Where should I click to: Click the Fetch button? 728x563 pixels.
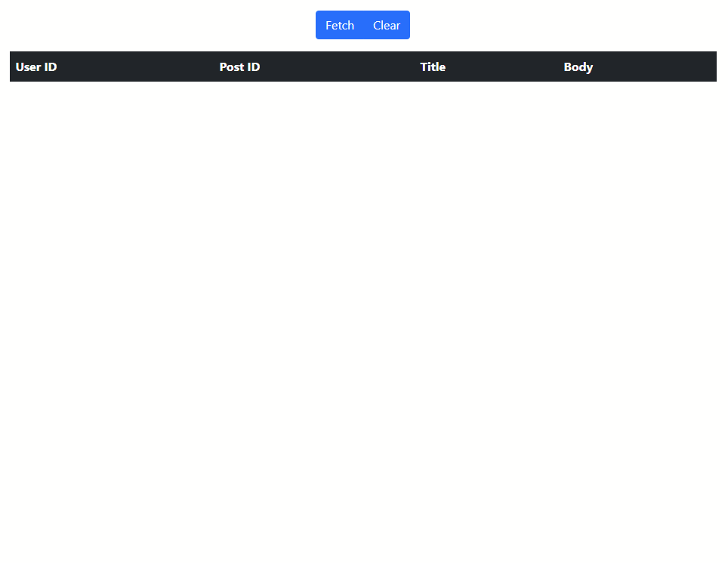(x=339, y=25)
